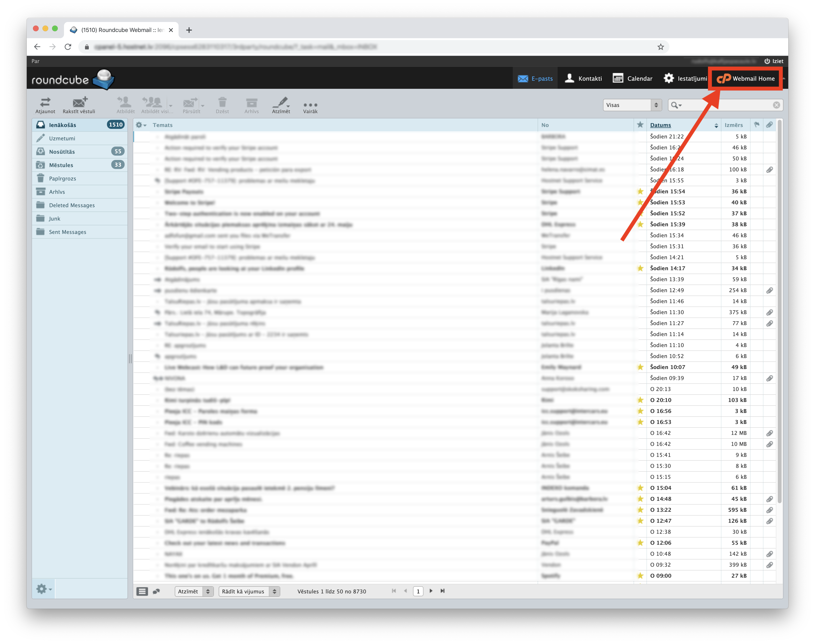Expand the Rādīt kā vijumus dropdown
815x644 pixels.
(249, 591)
